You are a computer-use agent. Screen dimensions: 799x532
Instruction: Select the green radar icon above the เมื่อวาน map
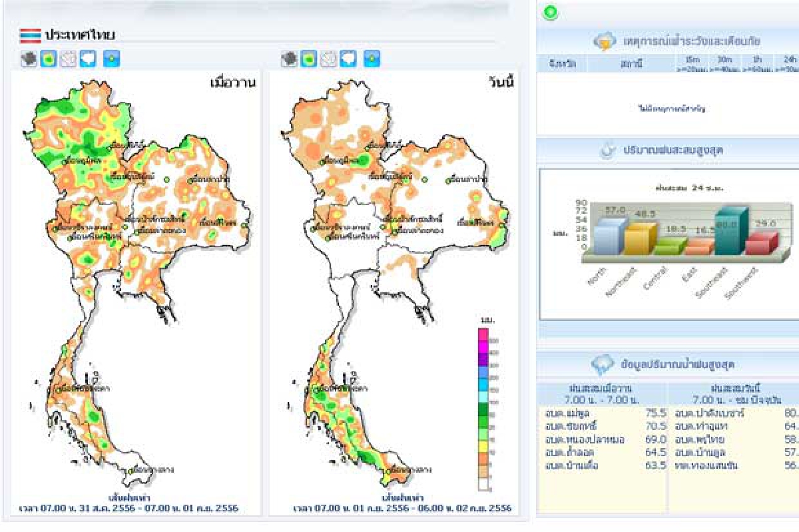click(48, 59)
